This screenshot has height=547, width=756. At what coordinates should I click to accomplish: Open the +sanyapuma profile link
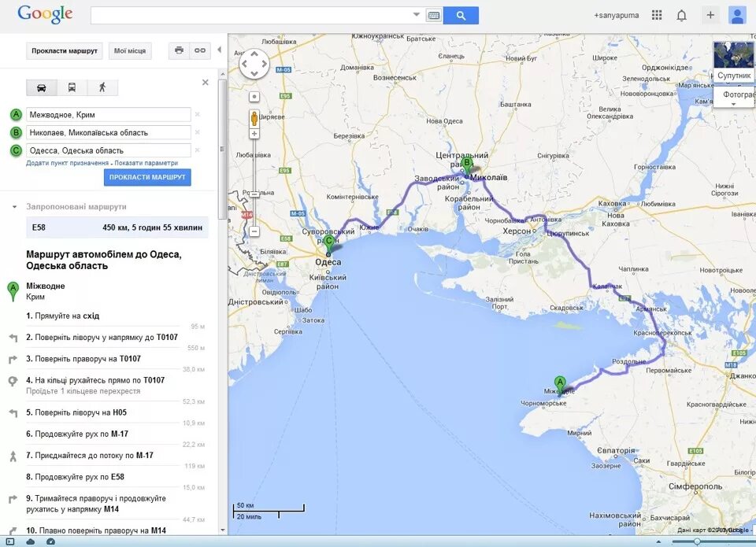tap(616, 16)
